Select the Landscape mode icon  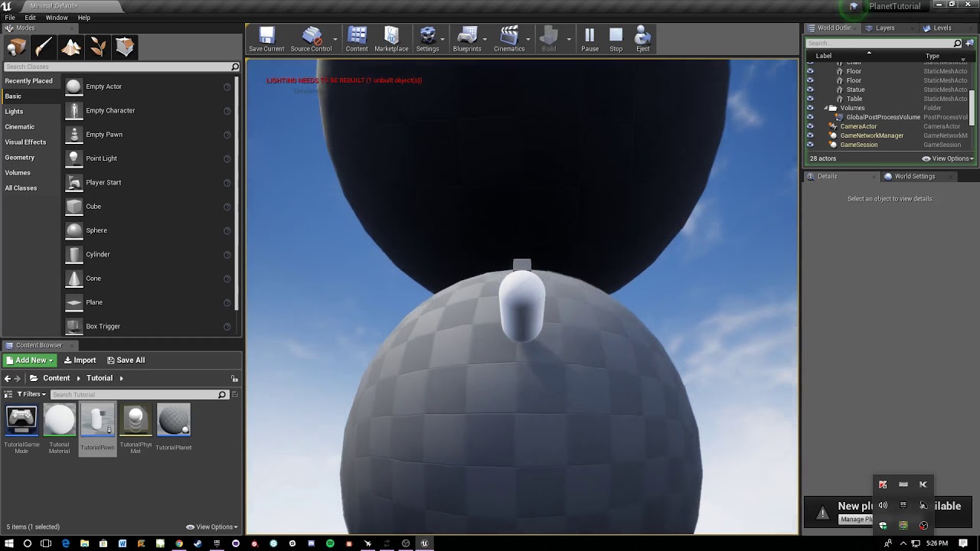click(71, 47)
